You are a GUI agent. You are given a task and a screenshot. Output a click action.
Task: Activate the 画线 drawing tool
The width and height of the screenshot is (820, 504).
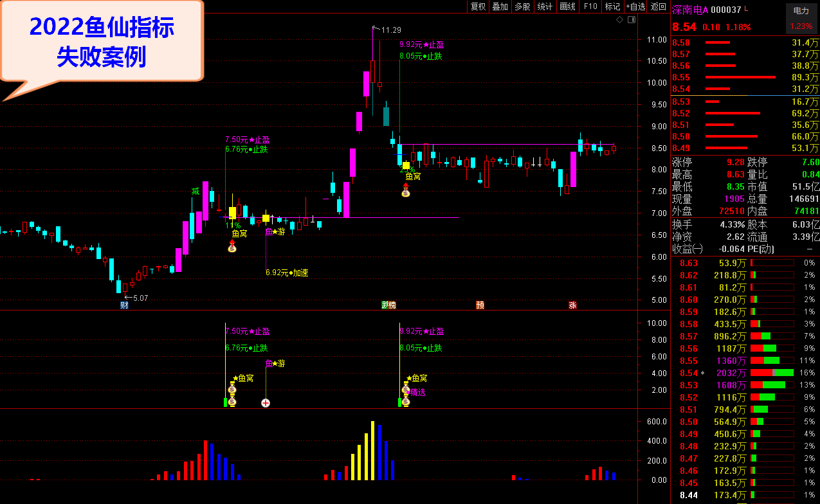(x=567, y=6)
